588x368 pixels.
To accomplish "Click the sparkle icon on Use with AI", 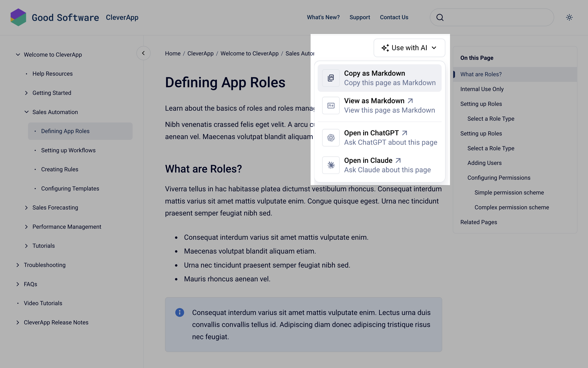I will pos(385,48).
